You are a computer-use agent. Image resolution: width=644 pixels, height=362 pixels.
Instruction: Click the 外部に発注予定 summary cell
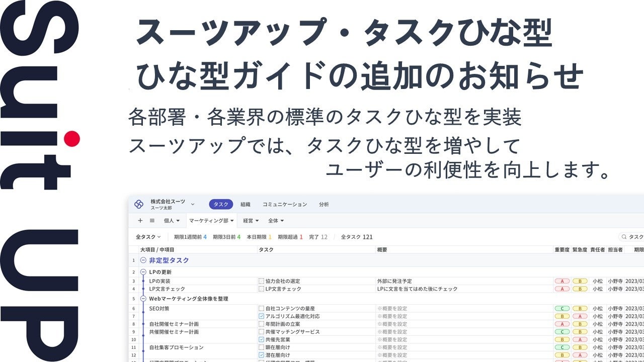[394, 282]
